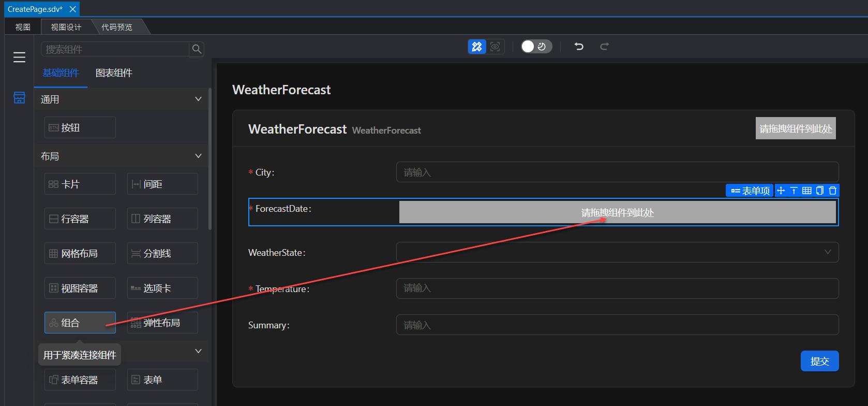868x406 pixels.
Task: Open the hamburger menu in the sidebar
Action: [x=19, y=57]
